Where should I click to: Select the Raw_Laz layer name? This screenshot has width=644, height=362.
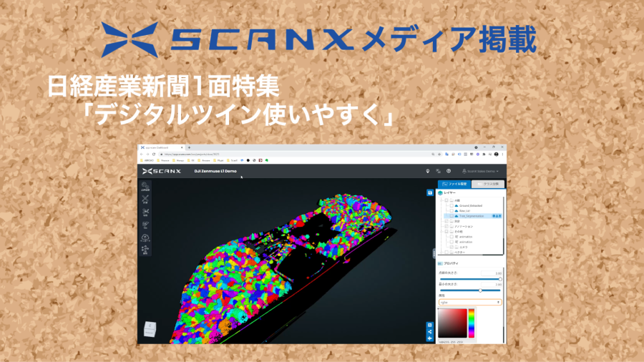[465, 211]
